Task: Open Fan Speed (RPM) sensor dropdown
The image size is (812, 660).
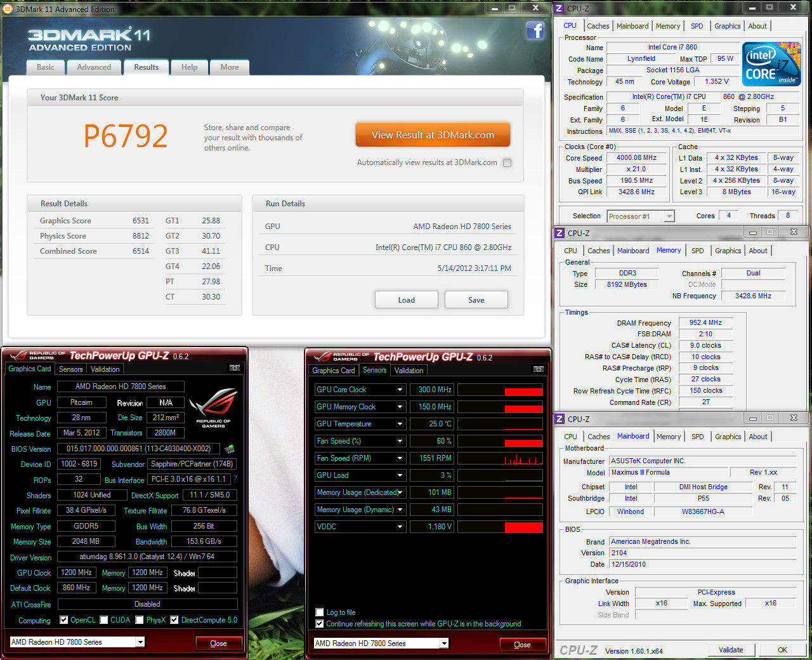Action: click(400, 458)
